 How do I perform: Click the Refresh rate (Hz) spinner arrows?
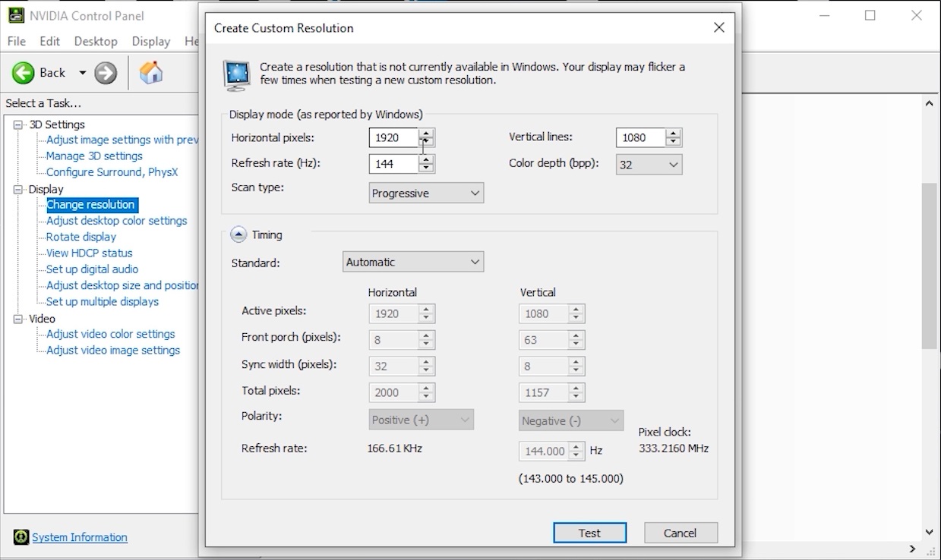pyautogui.click(x=426, y=163)
